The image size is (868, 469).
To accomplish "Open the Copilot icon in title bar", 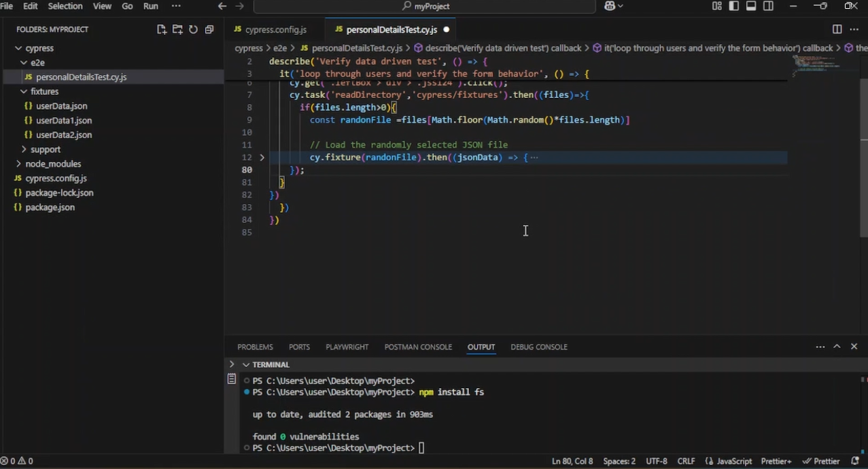I will coord(610,6).
